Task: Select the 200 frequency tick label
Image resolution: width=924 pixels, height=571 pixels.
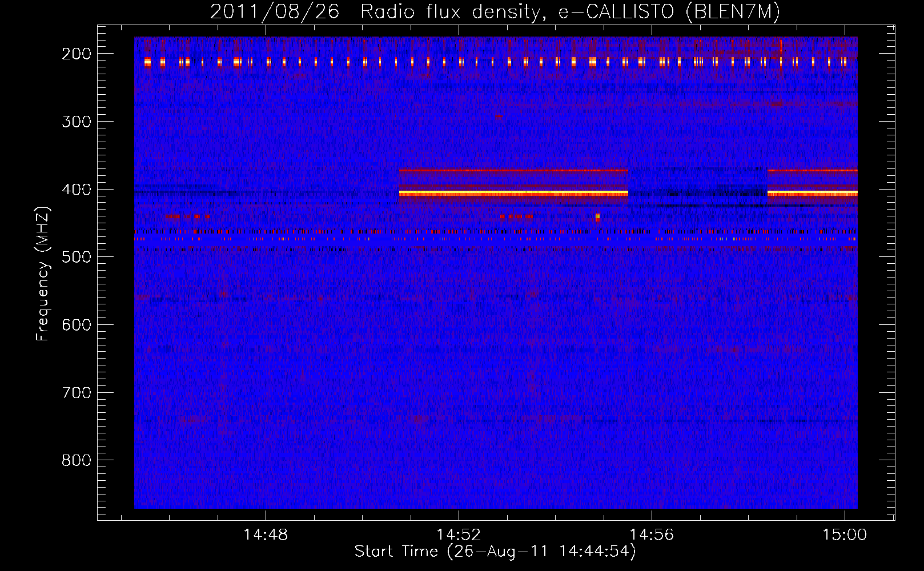Action: [77, 54]
